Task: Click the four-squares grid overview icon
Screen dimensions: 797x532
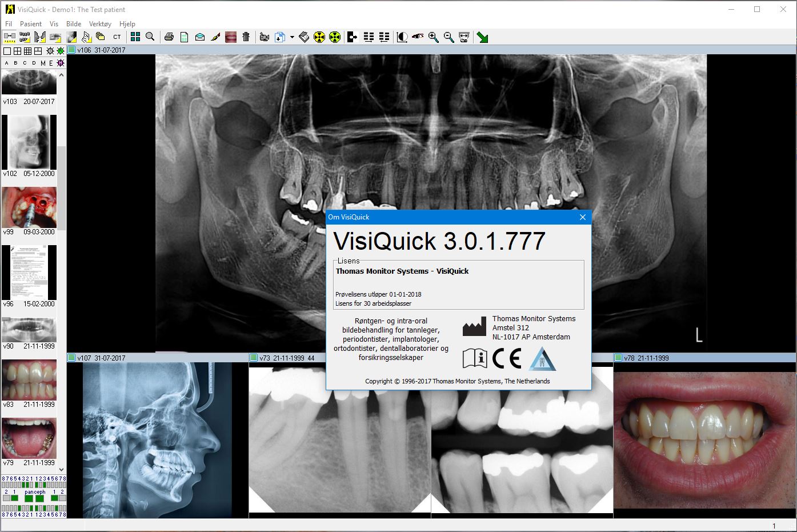Action: (x=135, y=37)
